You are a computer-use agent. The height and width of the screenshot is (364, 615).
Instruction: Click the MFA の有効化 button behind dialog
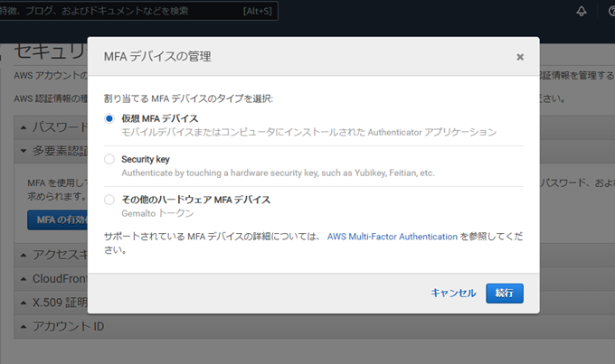[58, 219]
